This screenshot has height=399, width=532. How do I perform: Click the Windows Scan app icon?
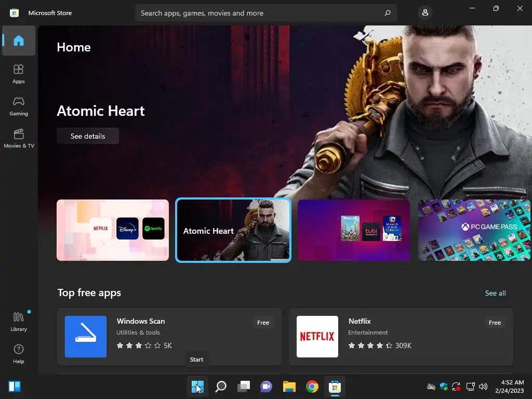tap(86, 337)
